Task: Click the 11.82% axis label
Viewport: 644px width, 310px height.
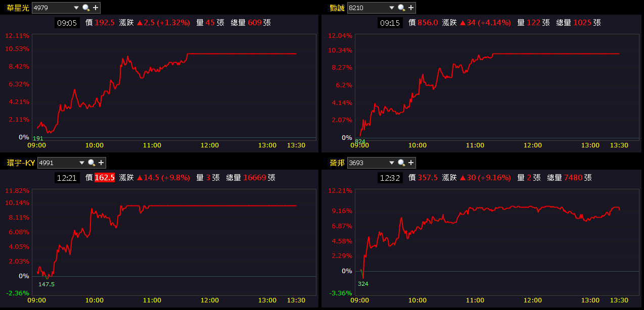Action: [18, 190]
